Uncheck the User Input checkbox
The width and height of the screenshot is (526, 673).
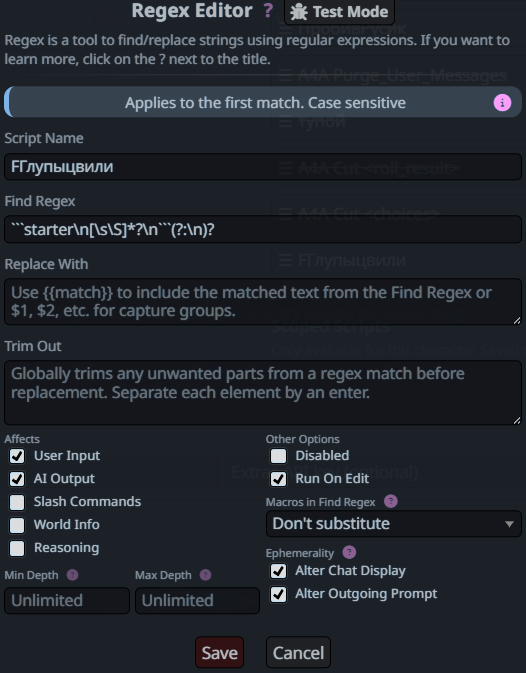[x=17, y=456]
